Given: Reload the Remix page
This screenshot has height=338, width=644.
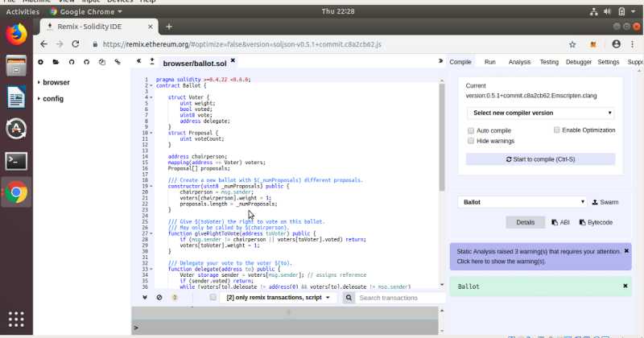Looking at the screenshot, I should coord(75,44).
